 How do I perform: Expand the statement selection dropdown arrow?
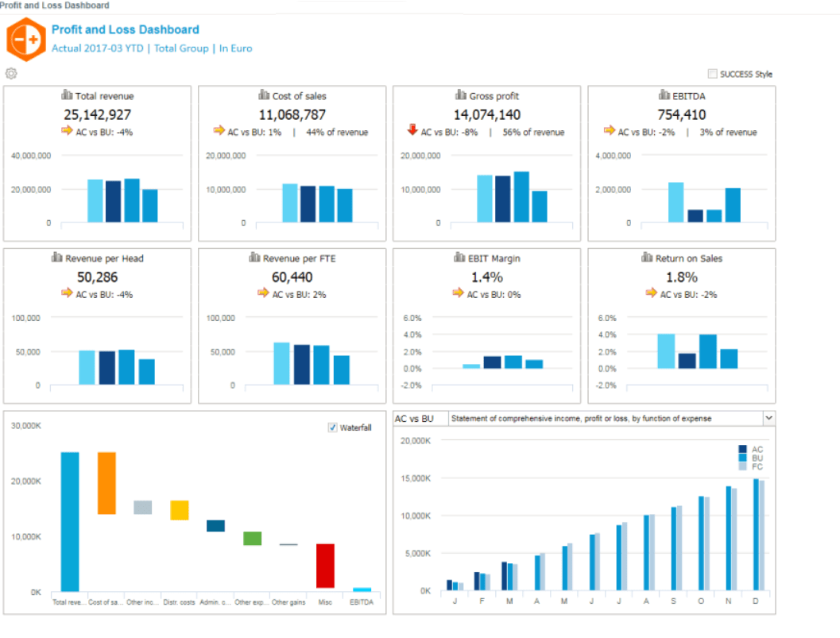tap(768, 418)
